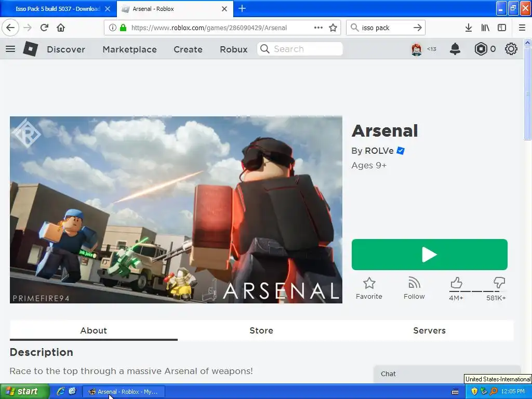Open the Robux balance icon
Viewport: 532px width, 399px height.
(481, 49)
